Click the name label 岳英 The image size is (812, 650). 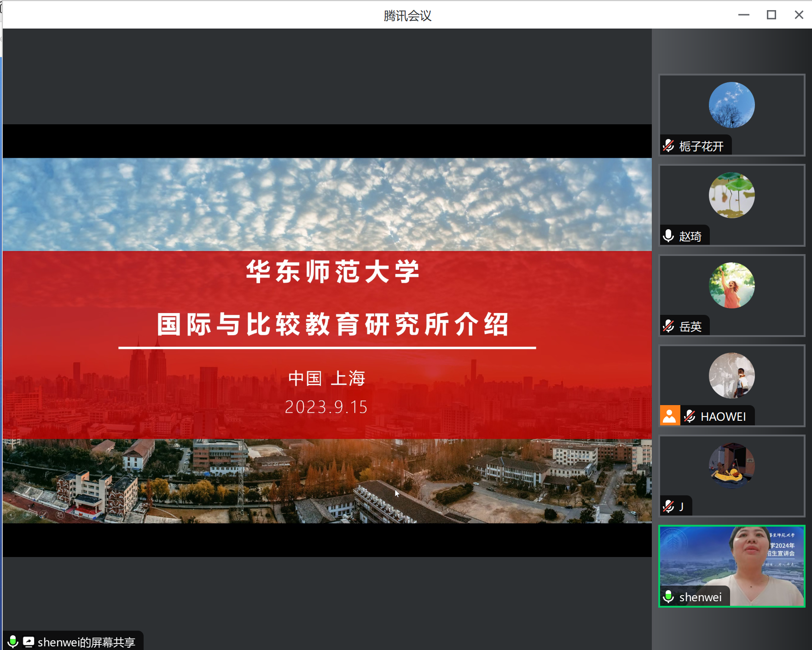[x=690, y=327]
